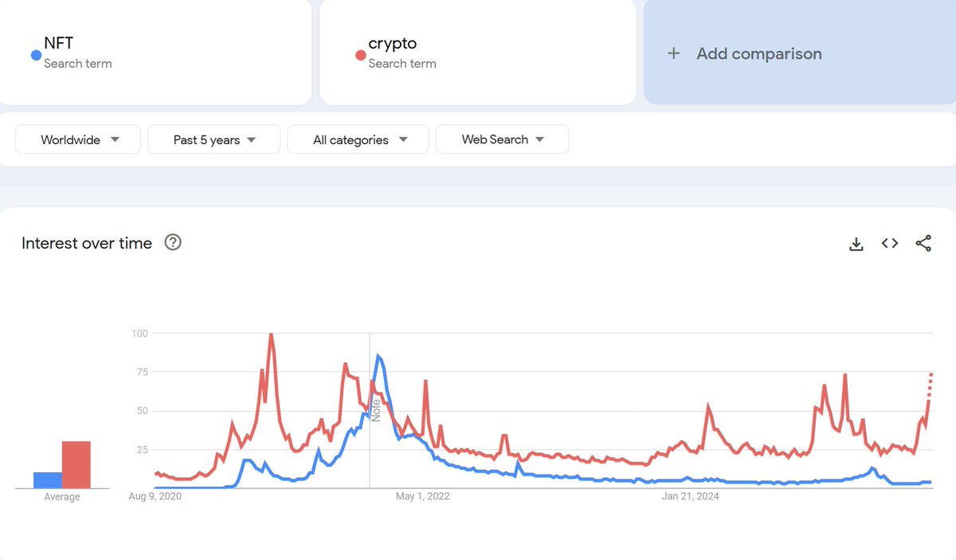Viewport: 956px width, 560px height.
Task: Click the Jan 21, 2024 axis label
Action: click(x=691, y=496)
